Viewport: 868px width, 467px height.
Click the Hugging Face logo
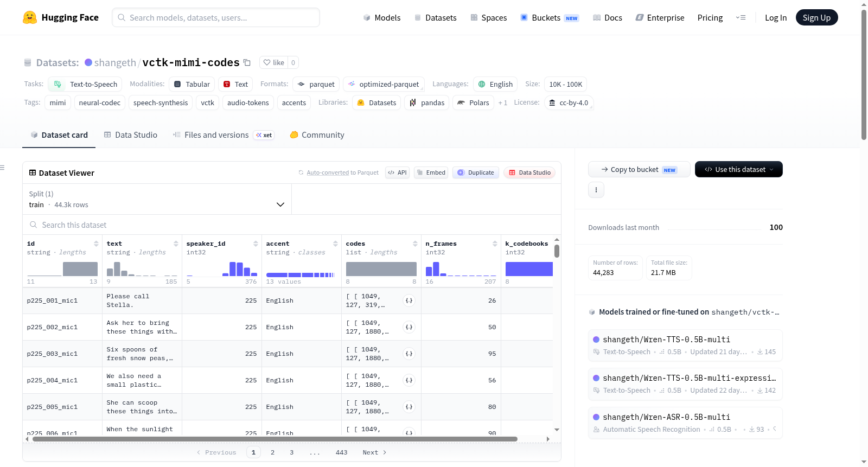[x=30, y=17]
